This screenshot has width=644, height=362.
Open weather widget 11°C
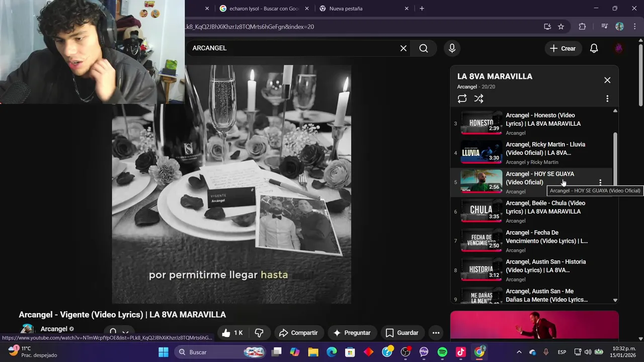coord(33,352)
